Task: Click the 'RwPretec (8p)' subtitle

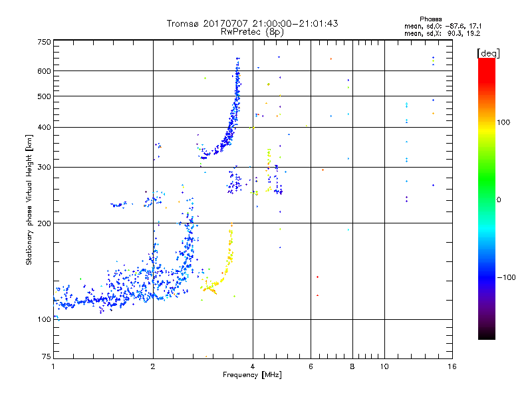Action: coord(252,32)
